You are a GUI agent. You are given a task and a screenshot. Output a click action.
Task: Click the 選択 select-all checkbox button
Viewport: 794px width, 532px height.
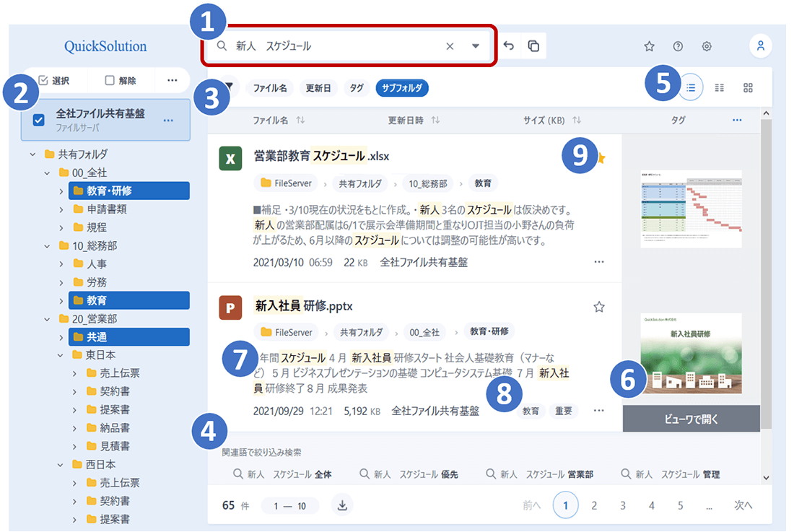pyautogui.click(x=54, y=80)
